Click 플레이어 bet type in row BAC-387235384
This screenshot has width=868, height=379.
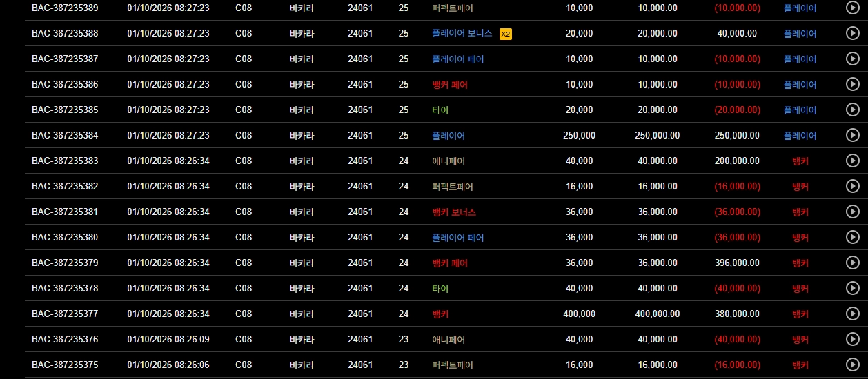click(x=448, y=136)
